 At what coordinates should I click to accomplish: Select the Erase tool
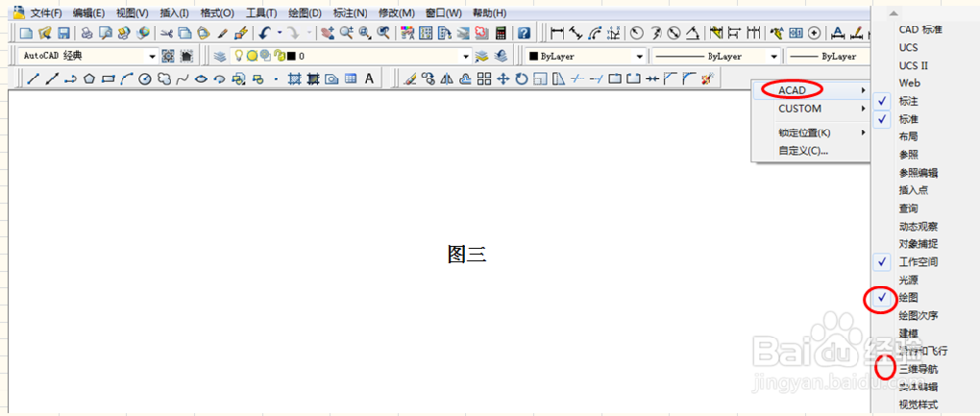(x=410, y=78)
